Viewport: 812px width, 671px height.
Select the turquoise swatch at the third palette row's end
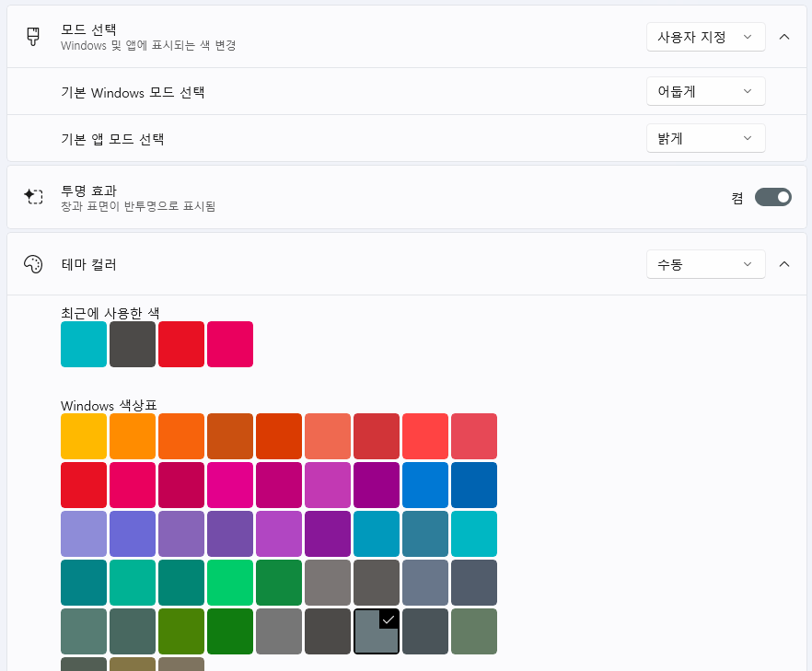[x=474, y=534]
